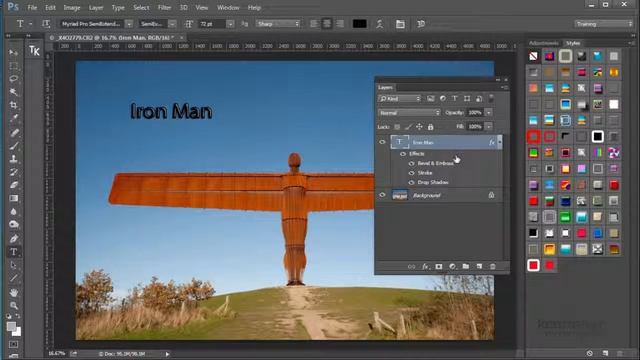Center align text button
The height and width of the screenshot is (360, 640).
point(327,24)
